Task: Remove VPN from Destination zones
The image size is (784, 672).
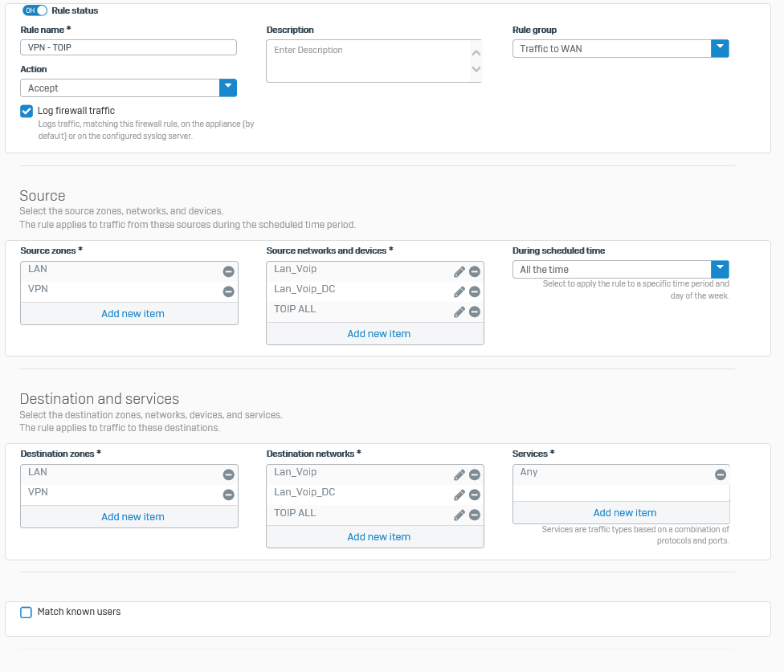Action: [228, 495]
